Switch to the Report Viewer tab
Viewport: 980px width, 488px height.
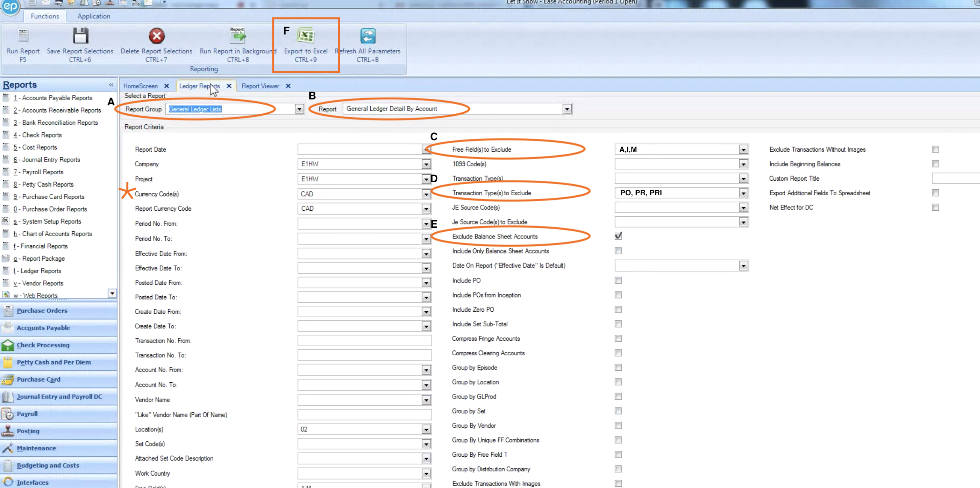pos(260,86)
